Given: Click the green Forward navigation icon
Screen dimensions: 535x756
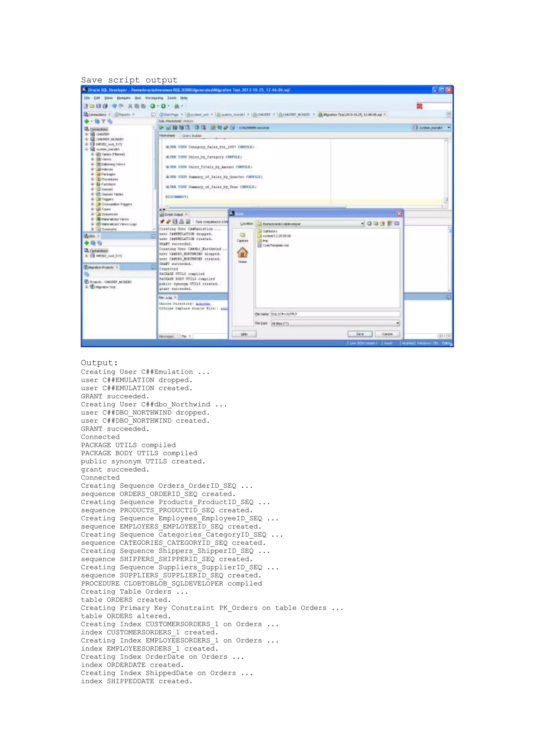Looking at the screenshot, I should (x=163, y=106).
